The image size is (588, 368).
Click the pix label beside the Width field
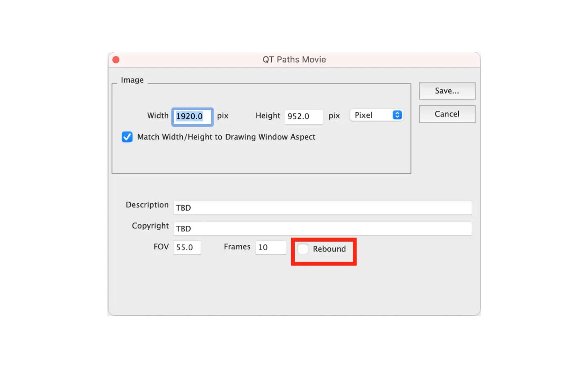[223, 116]
